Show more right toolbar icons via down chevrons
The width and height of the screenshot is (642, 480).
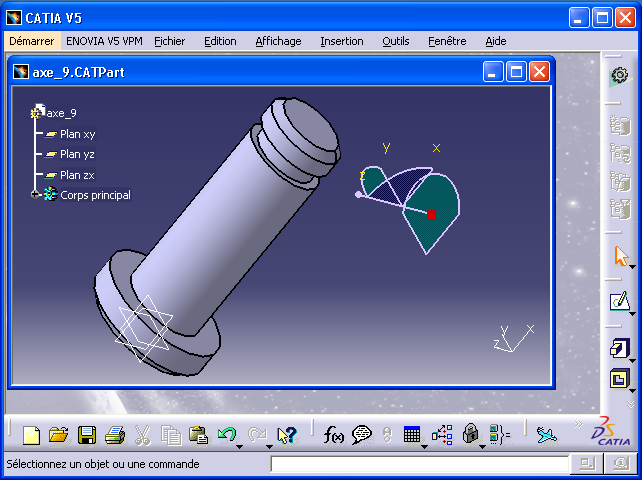pyautogui.click(x=631, y=405)
